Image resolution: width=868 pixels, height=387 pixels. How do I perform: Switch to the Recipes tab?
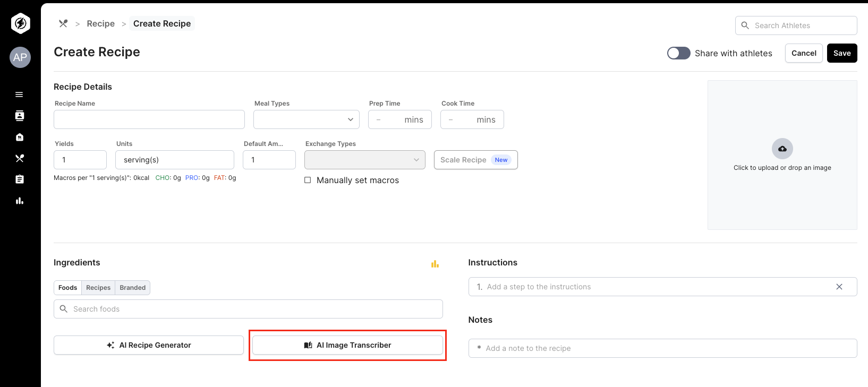click(98, 288)
